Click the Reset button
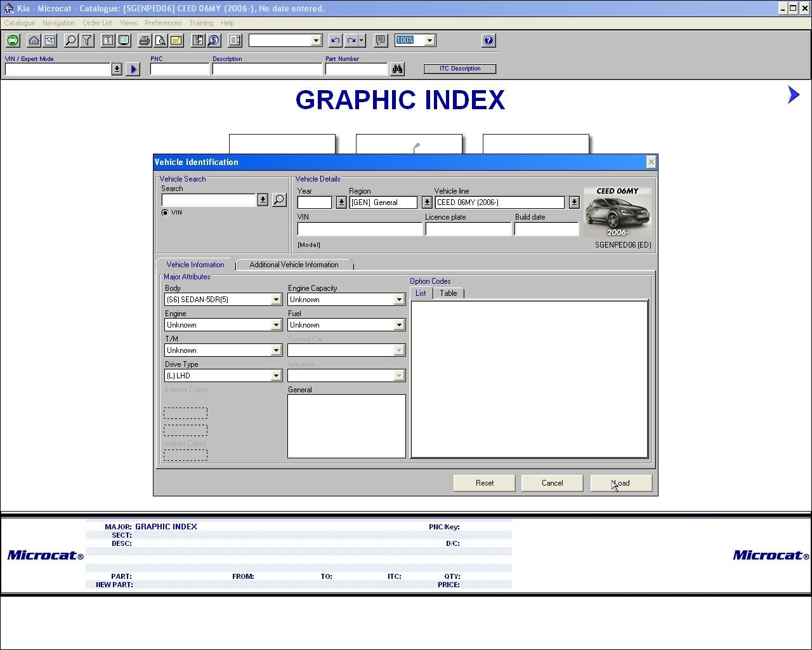The height and width of the screenshot is (650, 812). point(485,483)
